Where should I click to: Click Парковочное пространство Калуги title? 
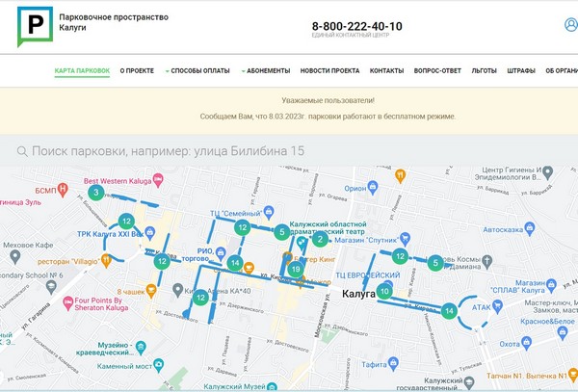coord(114,22)
